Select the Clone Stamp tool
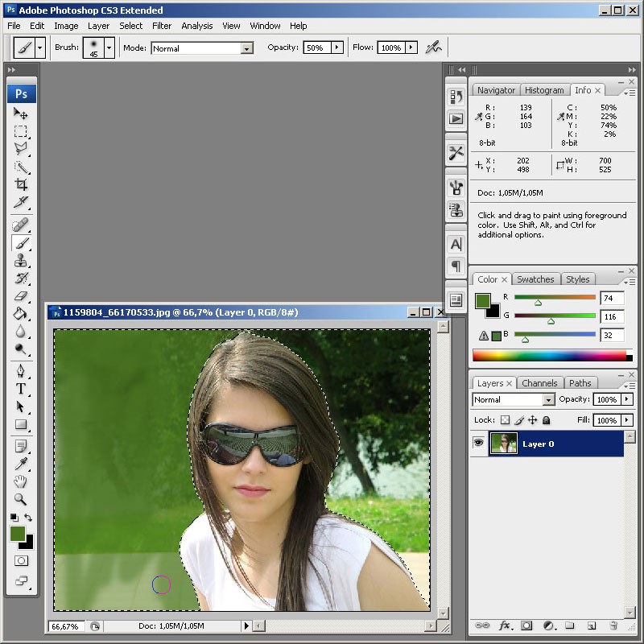The image size is (644, 644). coord(21,261)
